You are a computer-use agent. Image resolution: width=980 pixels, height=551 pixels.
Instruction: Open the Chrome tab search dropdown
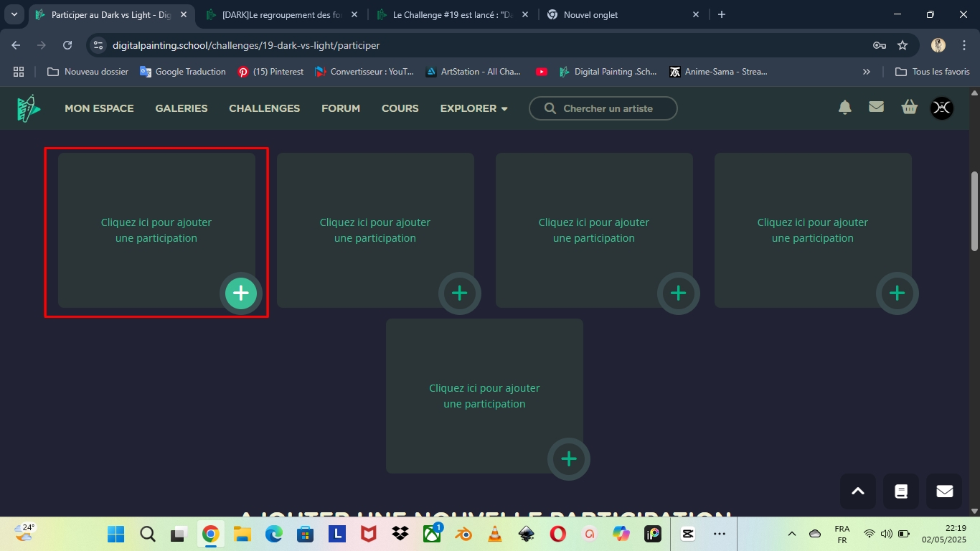pyautogui.click(x=14, y=14)
